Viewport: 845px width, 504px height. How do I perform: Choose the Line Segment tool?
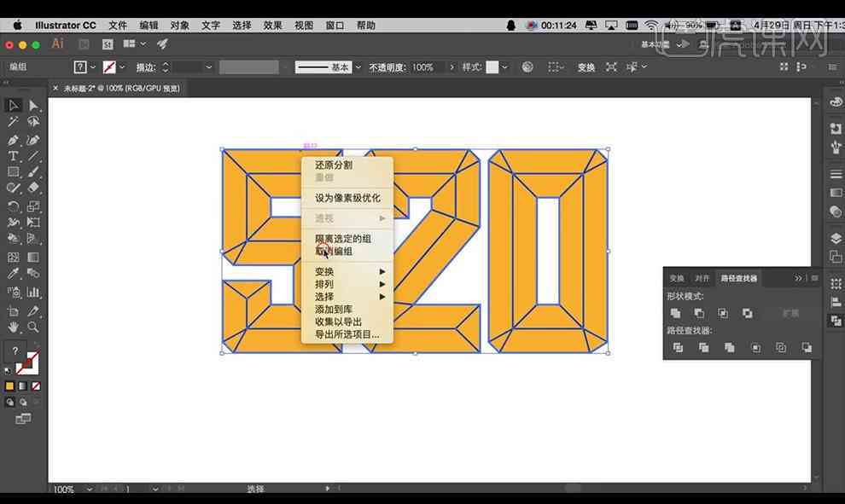point(33,156)
